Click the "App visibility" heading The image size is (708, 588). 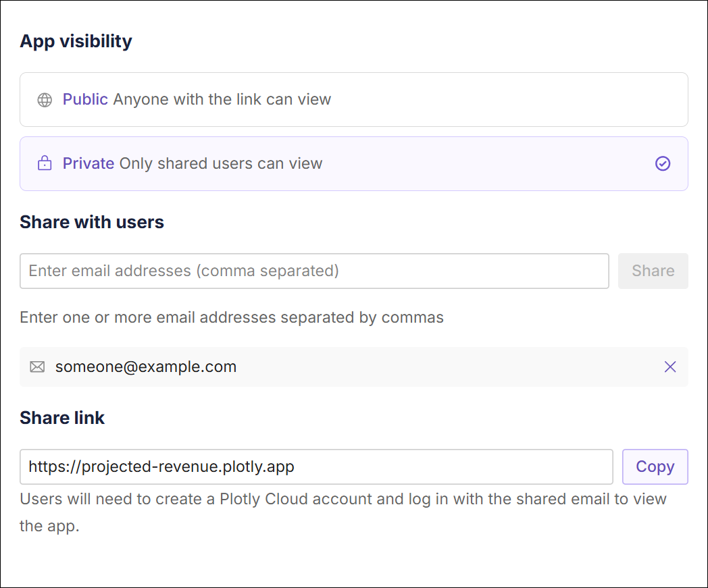point(76,41)
